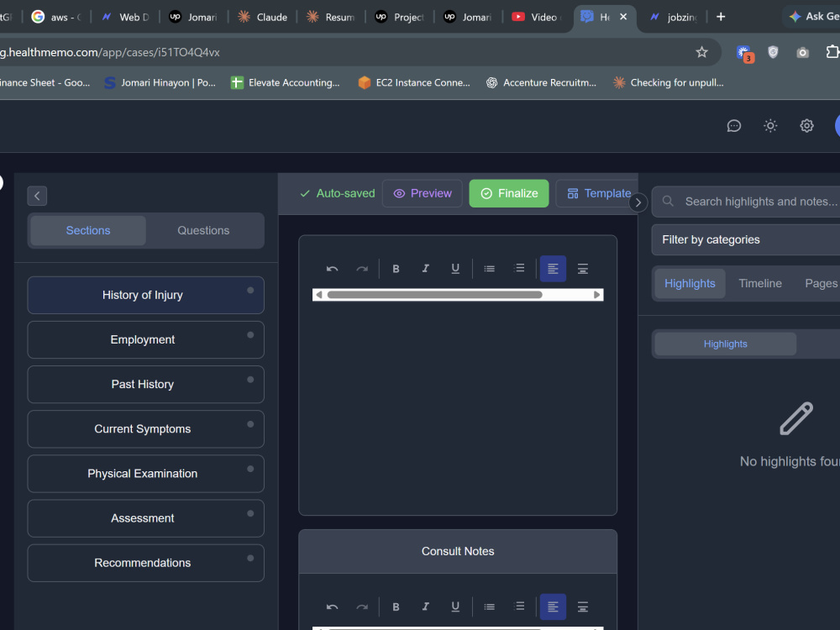
Task: Open Elevate Accounting bookmark
Action: (x=285, y=82)
